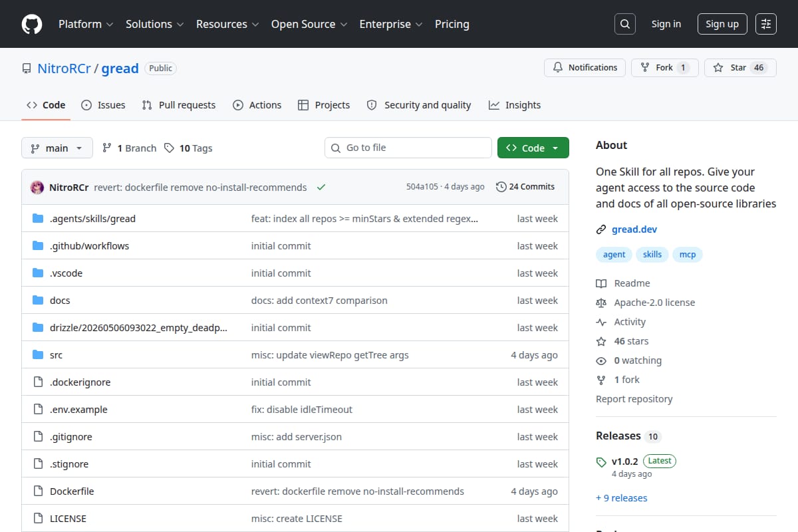Click the Dockerfile file icon

(x=38, y=491)
